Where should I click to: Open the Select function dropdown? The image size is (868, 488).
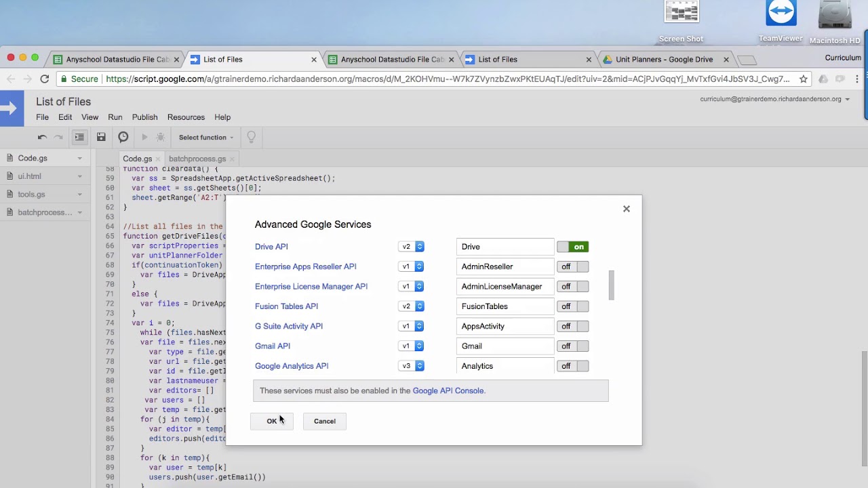pyautogui.click(x=206, y=138)
